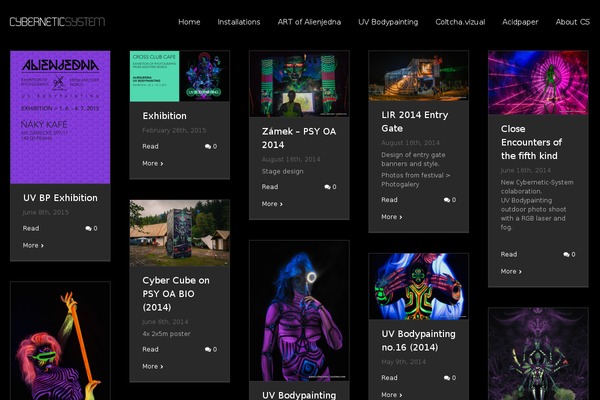Screen dimensions: 600x400
Task: Click the Cybernetic System logo
Action: coord(57,22)
